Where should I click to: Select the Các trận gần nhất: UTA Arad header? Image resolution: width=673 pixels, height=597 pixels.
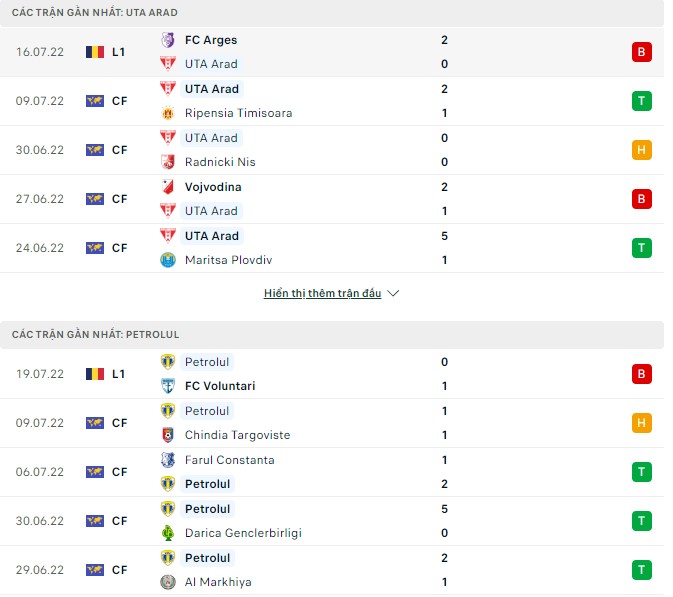(96, 11)
